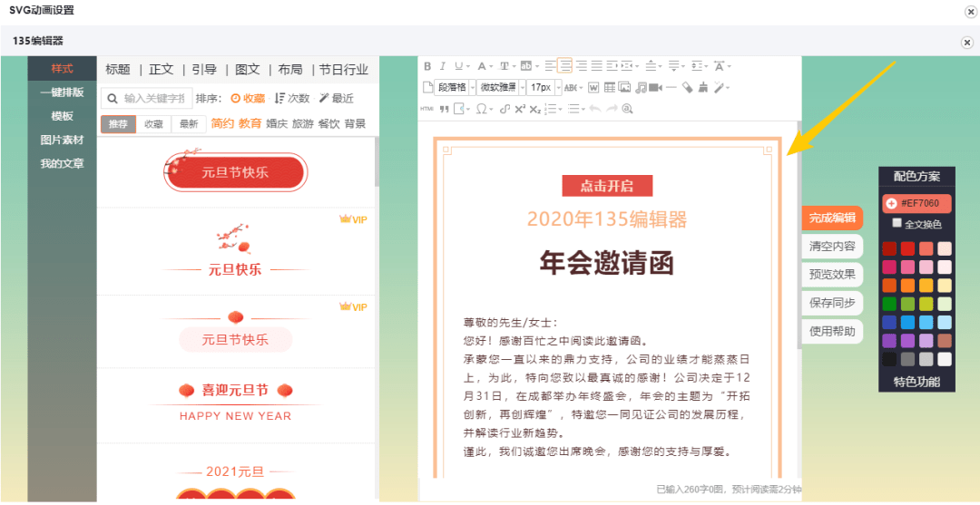Select the 推荐 filter toggle
The image size is (980, 505).
coord(118,123)
